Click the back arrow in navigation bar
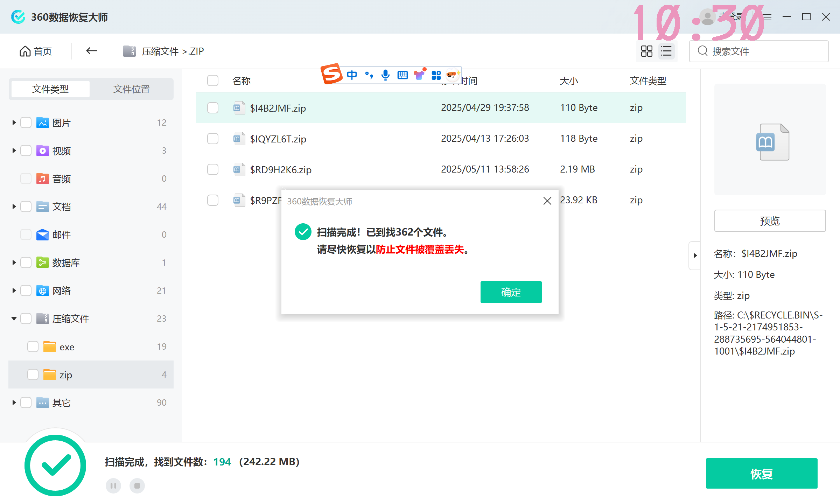 pyautogui.click(x=92, y=51)
